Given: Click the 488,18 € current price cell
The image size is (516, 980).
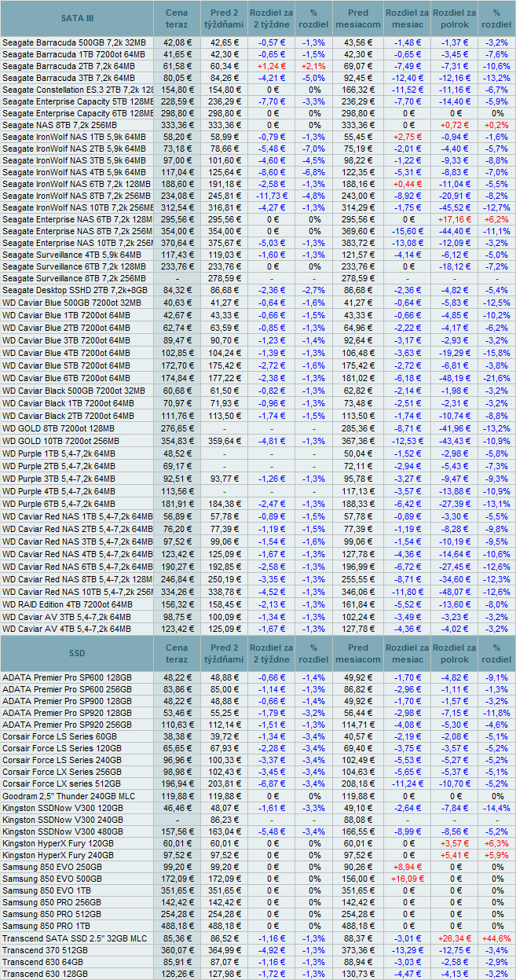Looking at the screenshot, I should [x=177, y=925].
